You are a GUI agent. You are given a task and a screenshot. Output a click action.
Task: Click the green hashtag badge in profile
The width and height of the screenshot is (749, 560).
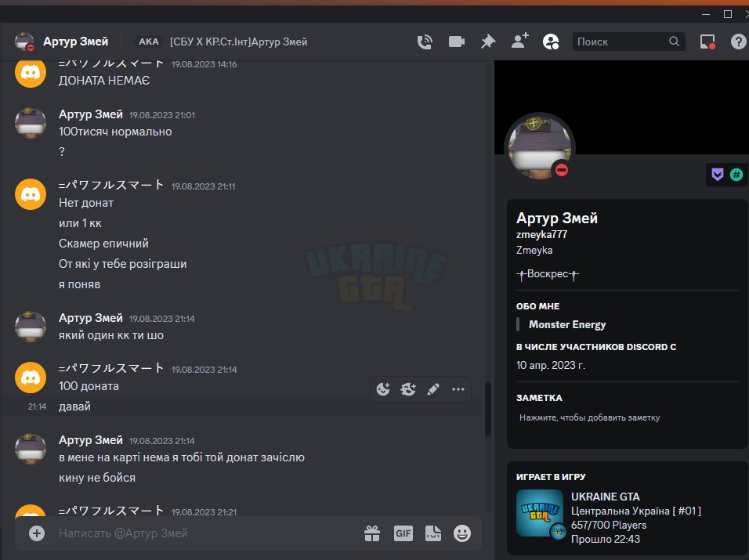coord(736,175)
